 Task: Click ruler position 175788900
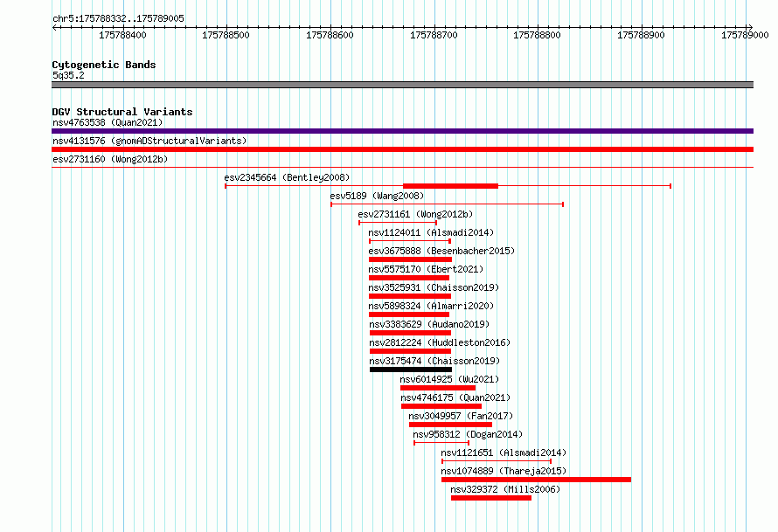(641, 35)
